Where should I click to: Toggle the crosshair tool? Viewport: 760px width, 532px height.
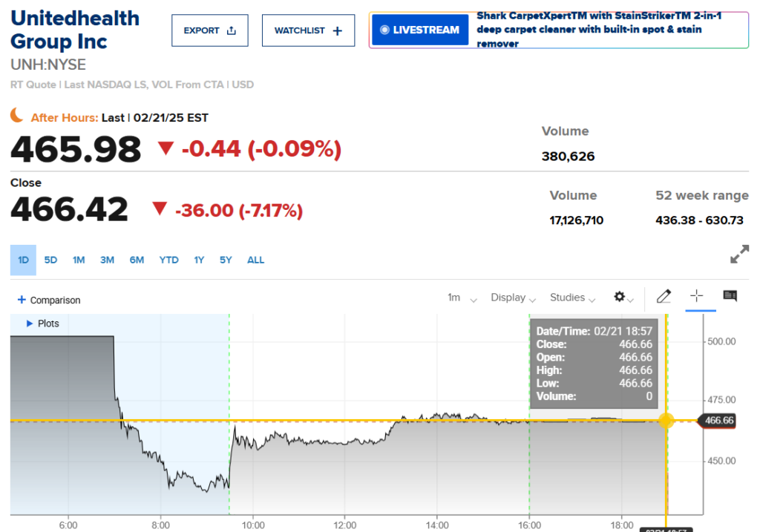tap(696, 295)
